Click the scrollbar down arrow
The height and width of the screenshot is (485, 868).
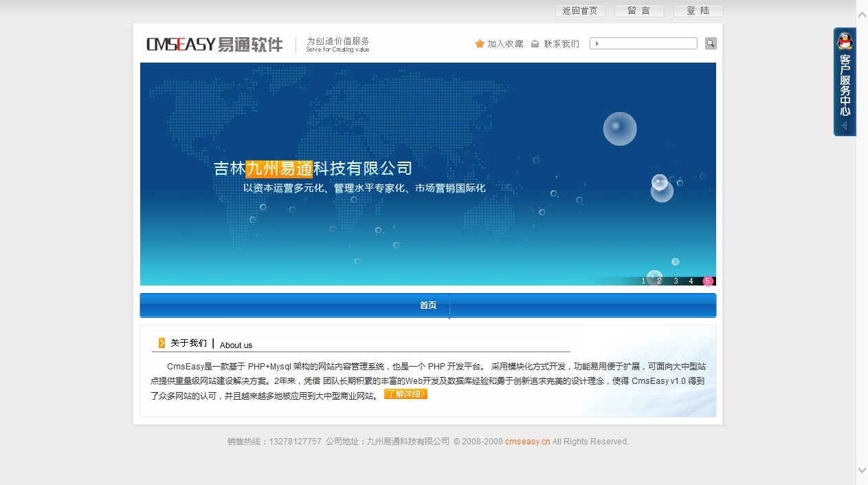pyautogui.click(x=862, y=471)
